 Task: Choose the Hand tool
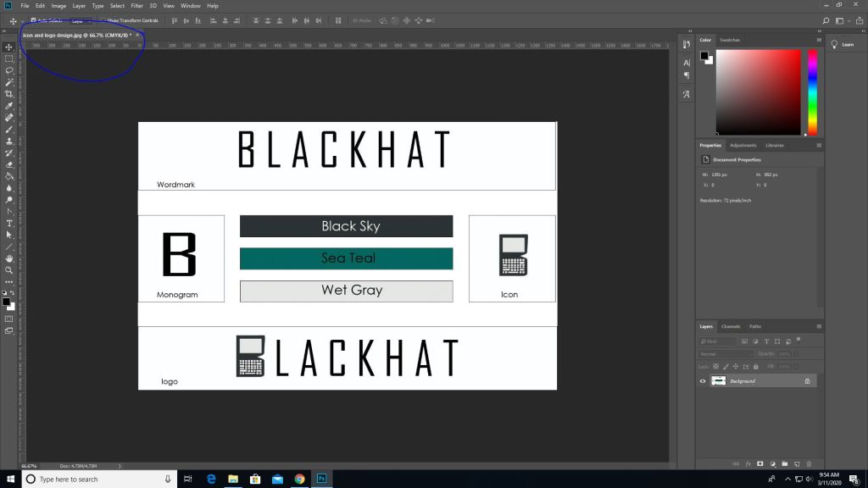8,258
